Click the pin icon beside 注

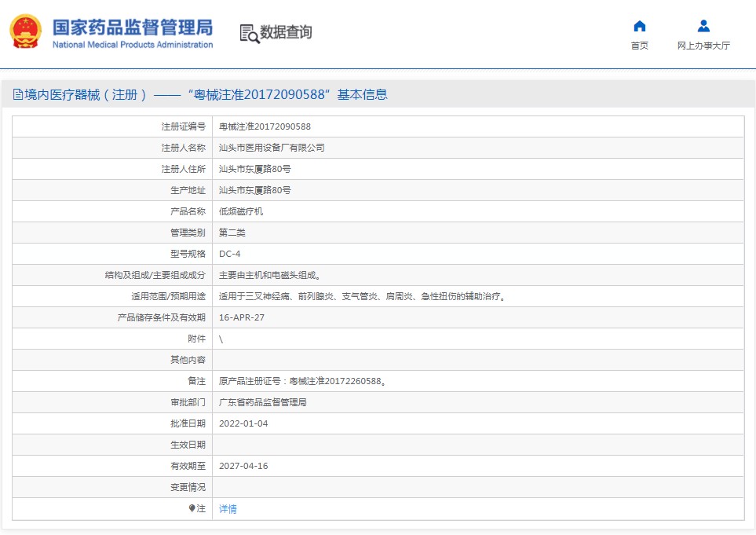tap(192, 508)
